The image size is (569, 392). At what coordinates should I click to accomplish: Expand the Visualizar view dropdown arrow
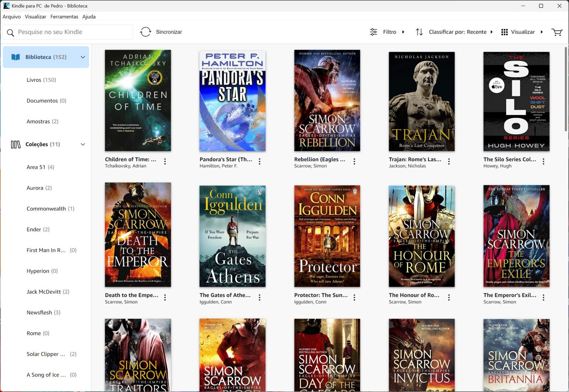542,32
